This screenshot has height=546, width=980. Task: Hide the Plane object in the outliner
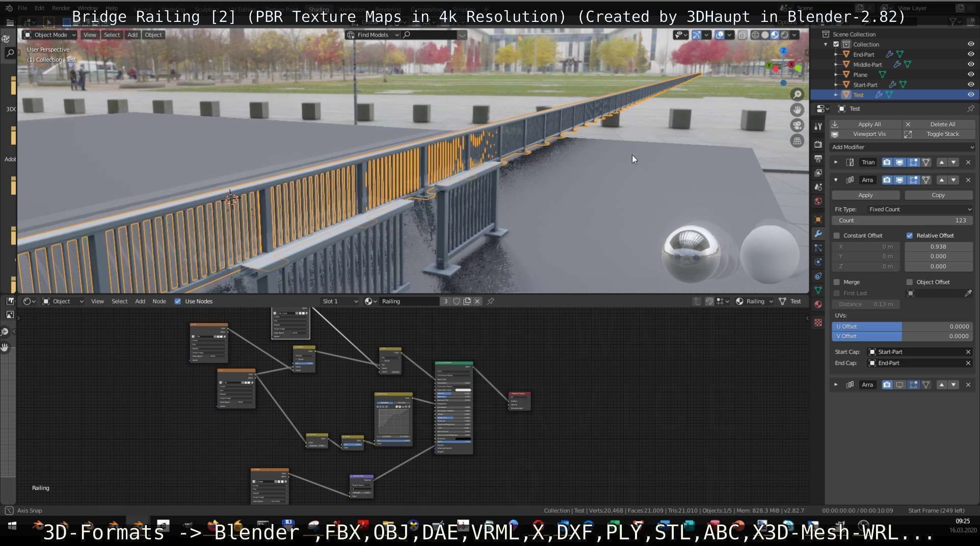[x=970, y=75]
